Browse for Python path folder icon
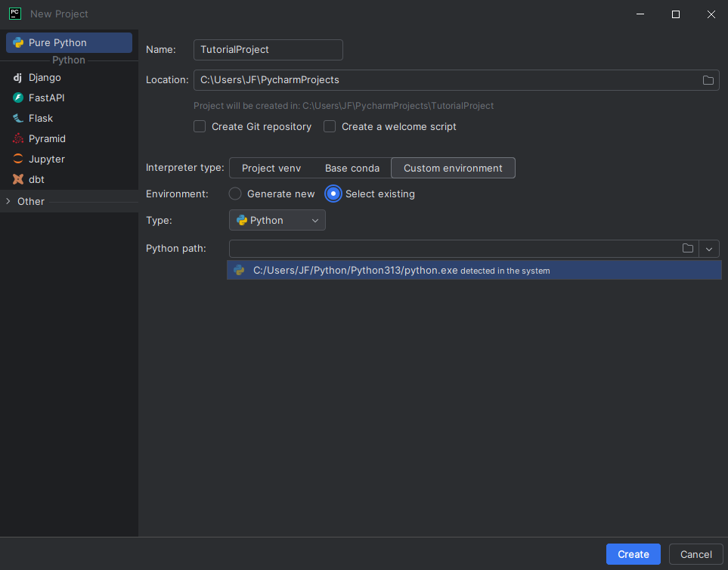 (x=688, y=249)
